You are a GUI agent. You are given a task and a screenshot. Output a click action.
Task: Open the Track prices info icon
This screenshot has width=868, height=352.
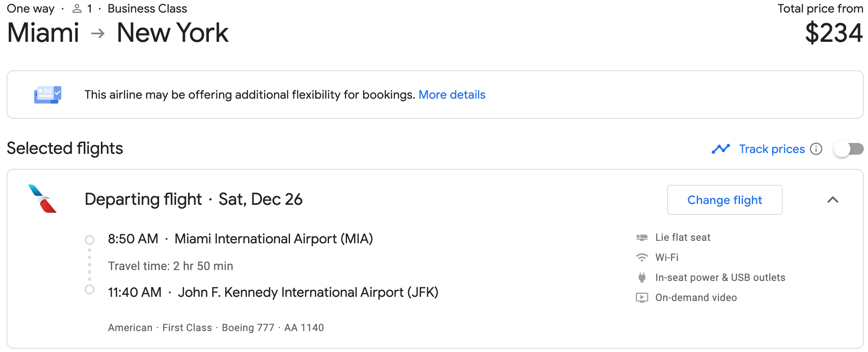816,149
